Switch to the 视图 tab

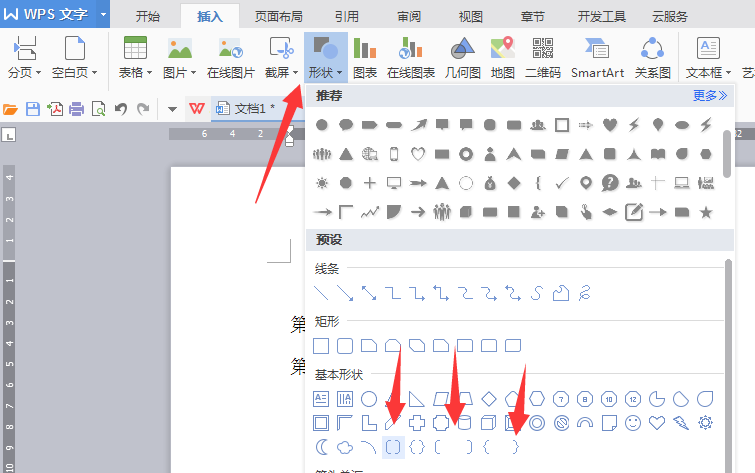pos(470,16)
